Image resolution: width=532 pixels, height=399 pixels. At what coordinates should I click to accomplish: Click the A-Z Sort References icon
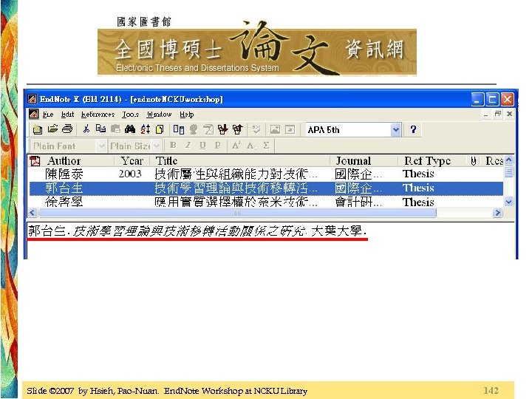click(146, 129)
